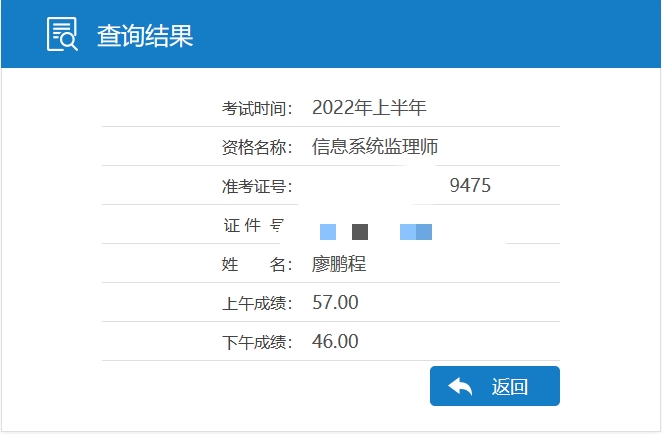Viewport: 662px width, 434px height.
Task: Click the query result document-search icon
Action: coord(62,35)
